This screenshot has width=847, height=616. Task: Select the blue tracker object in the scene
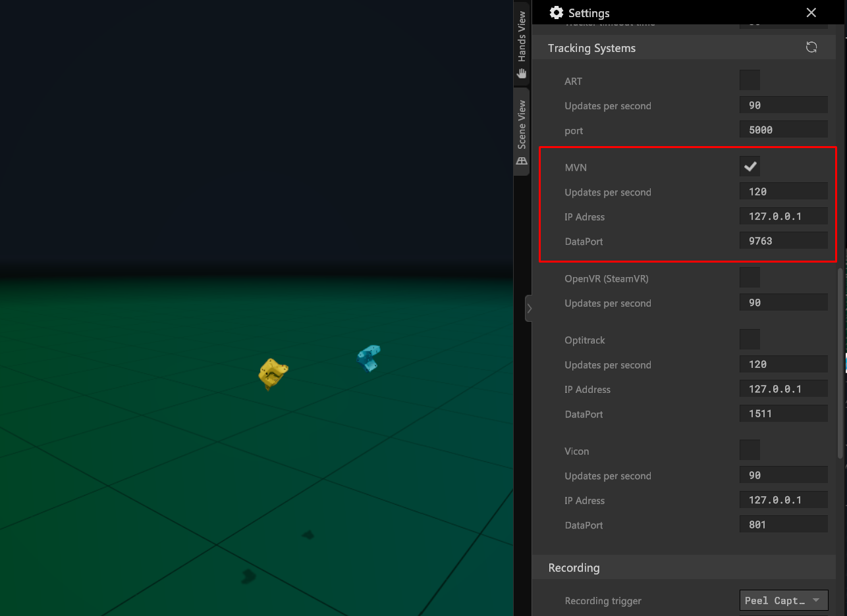pos(369,358)
